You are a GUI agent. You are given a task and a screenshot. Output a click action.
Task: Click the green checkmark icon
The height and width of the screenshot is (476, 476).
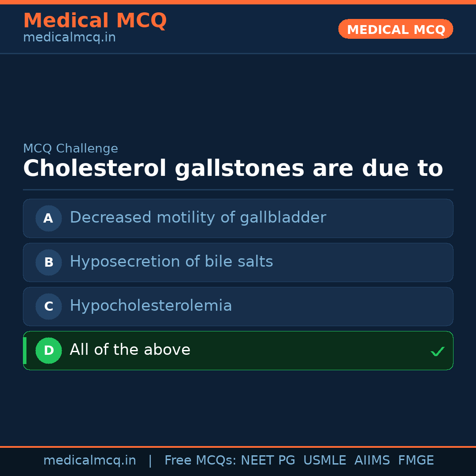(437, 351)
